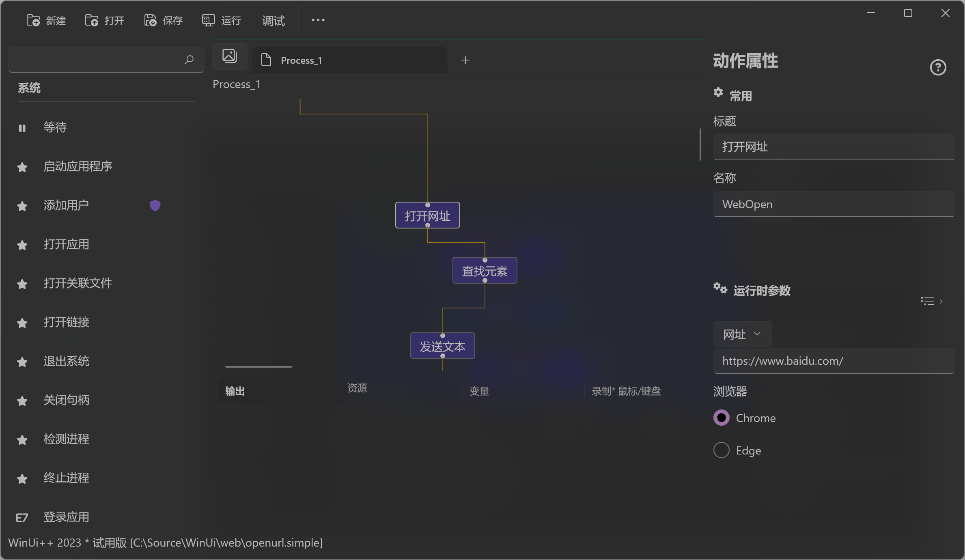Add a new process tab with plus
The height and width of the screenshot is (560, 965).
pyautogui.click(x=465, y=60)
